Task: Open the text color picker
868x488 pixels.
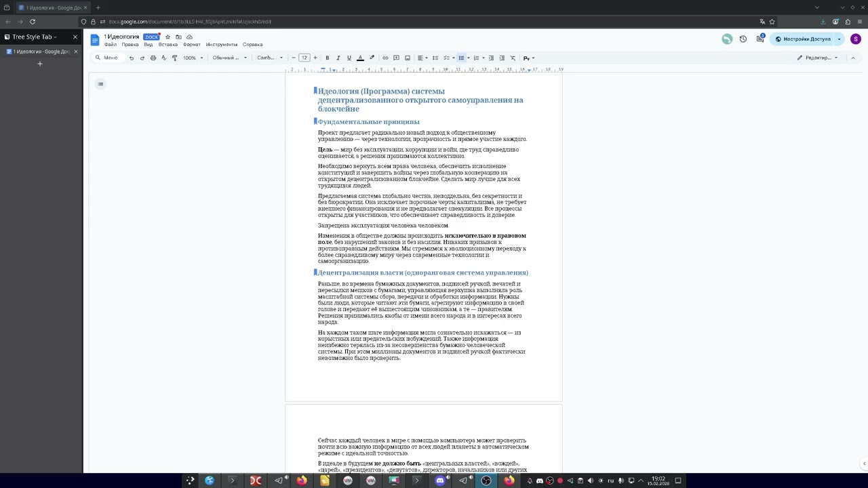Action: pos(360,58)
